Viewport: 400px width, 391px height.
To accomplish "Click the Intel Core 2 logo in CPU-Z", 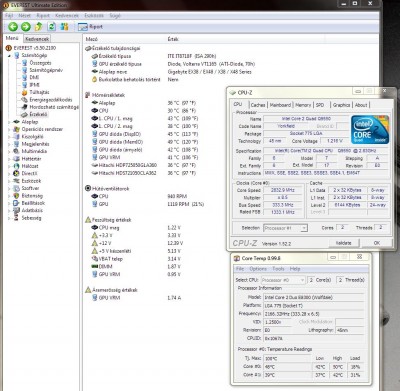I will coord(370,130).
